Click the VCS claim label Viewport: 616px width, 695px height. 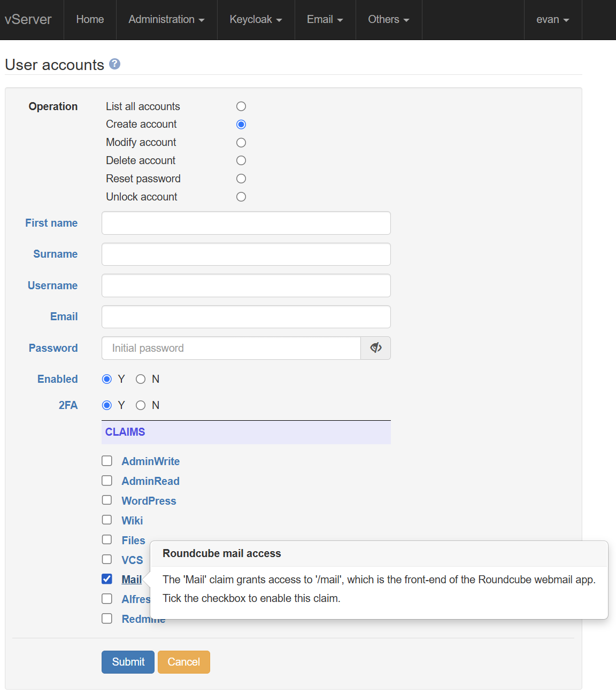132,560
